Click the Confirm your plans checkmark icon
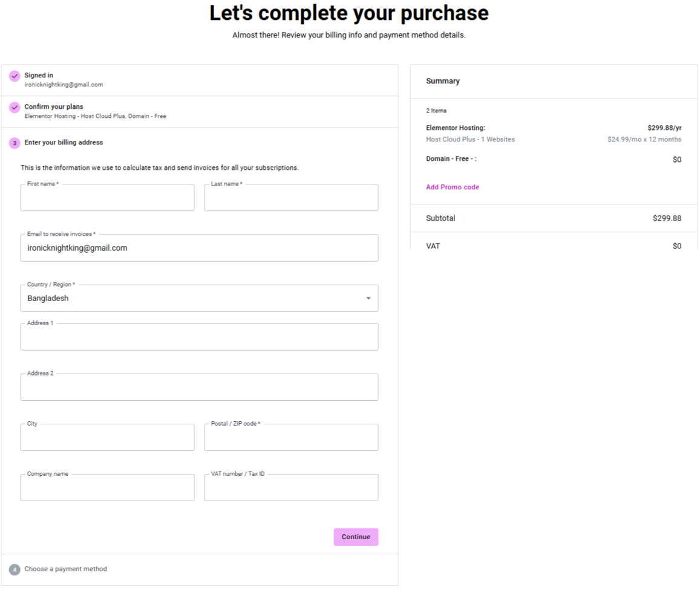Viewport: 700px width, 590px height. 15,108
